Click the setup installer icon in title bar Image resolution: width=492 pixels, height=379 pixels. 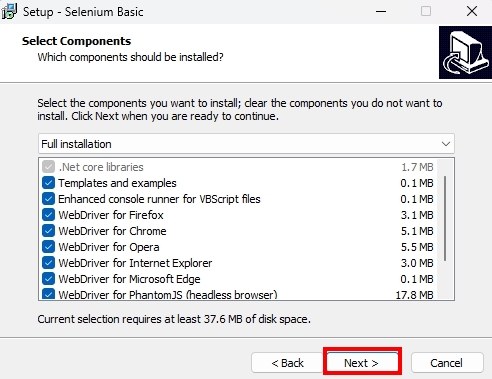click(8, 12)
